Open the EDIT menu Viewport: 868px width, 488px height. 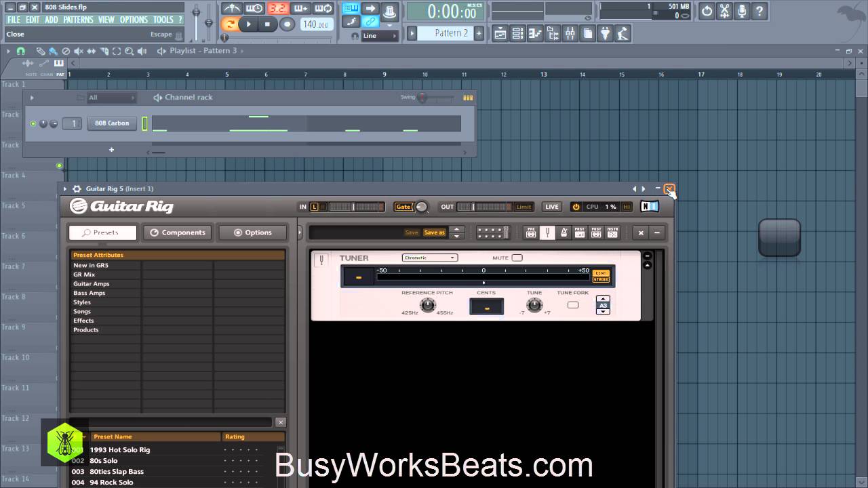(x=33, y=20)
